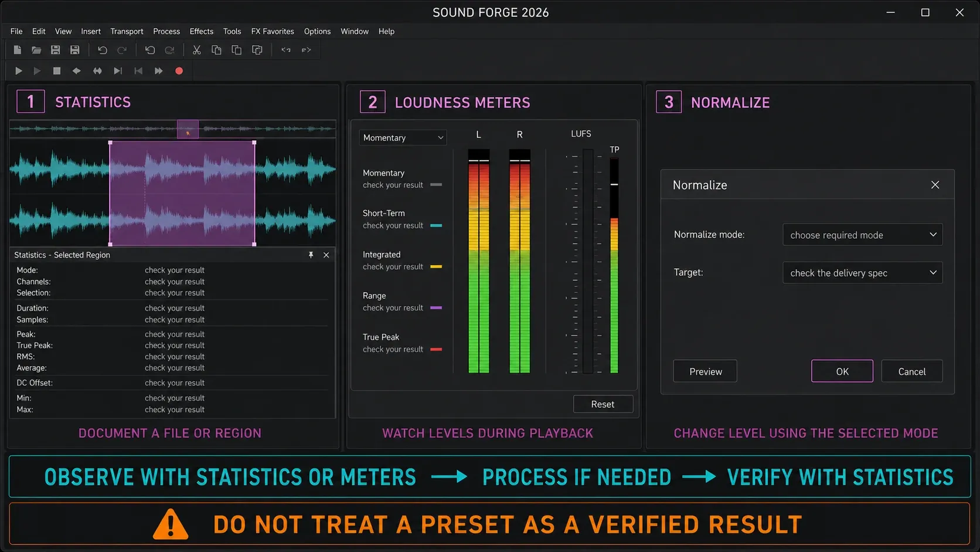Open the FX Favorites menu
The width and height of the screenshot is (980, 552).
273,31
